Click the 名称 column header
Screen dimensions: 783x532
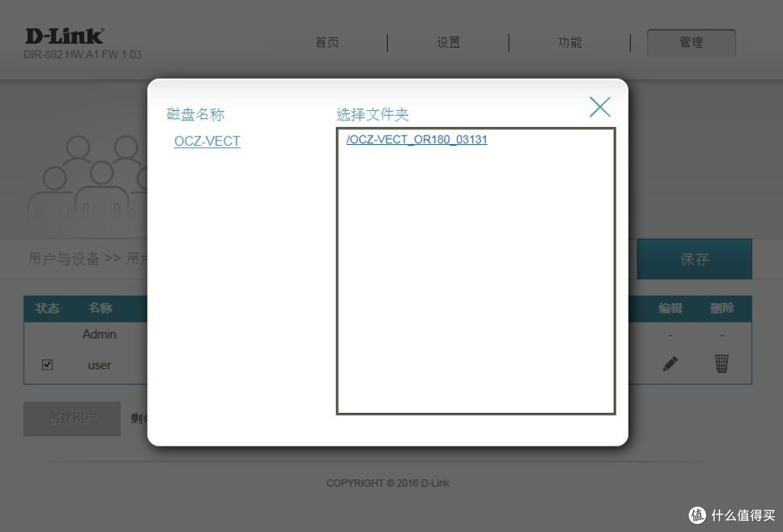[x=100, y=308]
